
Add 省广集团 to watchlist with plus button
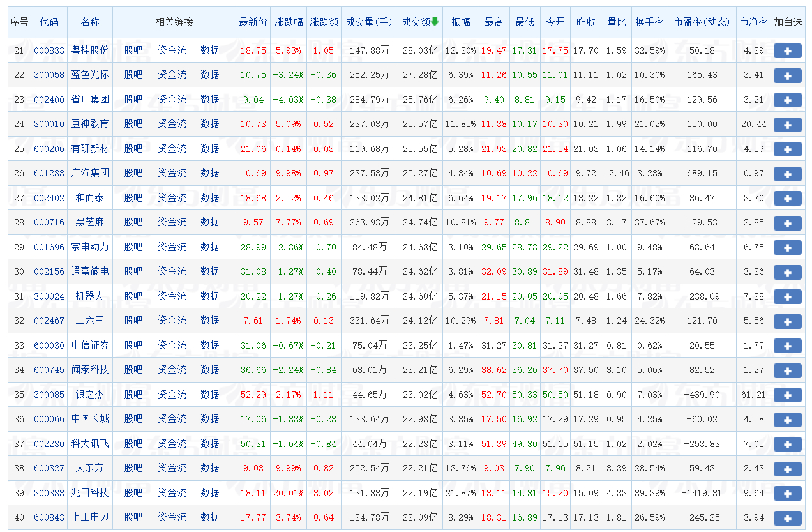pyautogui.click(x=787, y=100)
